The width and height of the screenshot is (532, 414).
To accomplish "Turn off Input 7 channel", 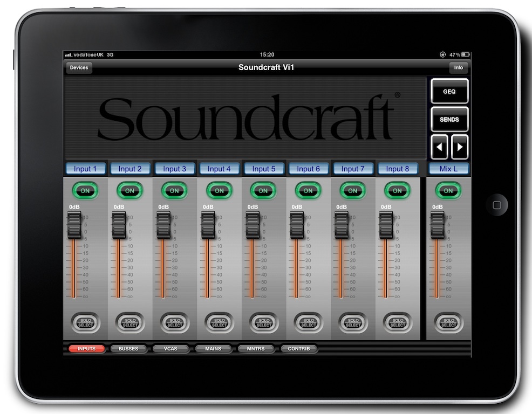I will pyautogui.click(x=353, y=190).
